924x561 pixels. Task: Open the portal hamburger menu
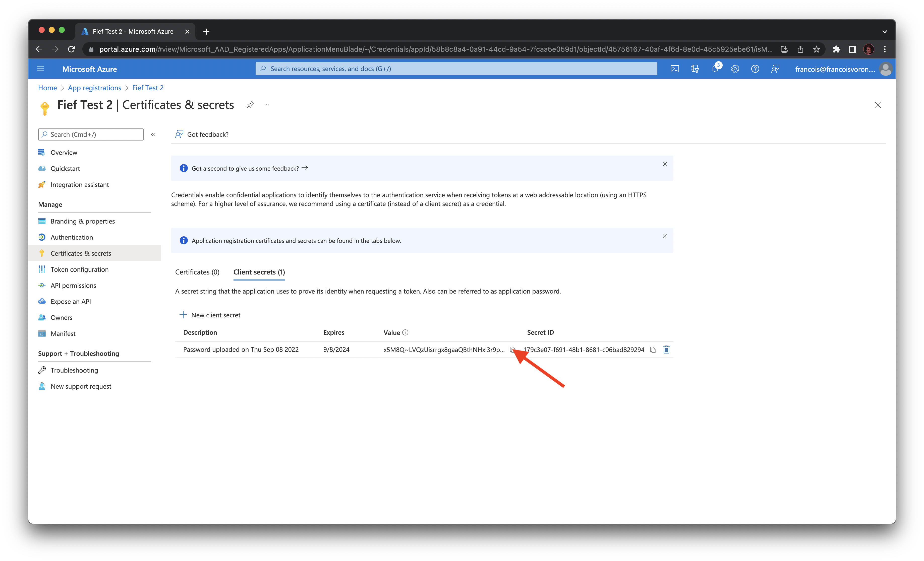40,68
